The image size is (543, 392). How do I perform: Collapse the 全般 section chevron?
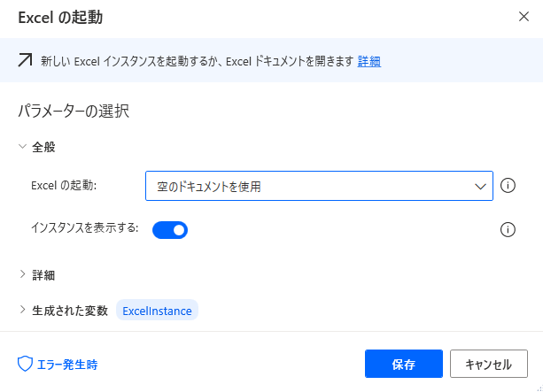22,146
